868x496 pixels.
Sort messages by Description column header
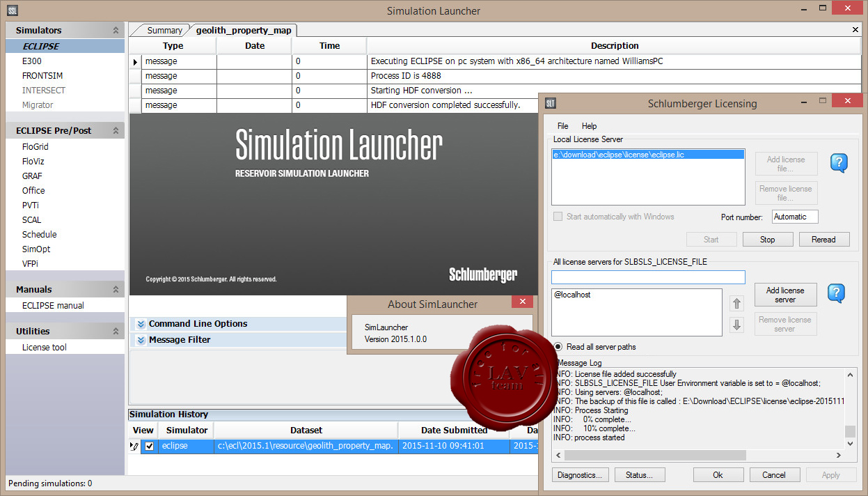pos(615,46)
